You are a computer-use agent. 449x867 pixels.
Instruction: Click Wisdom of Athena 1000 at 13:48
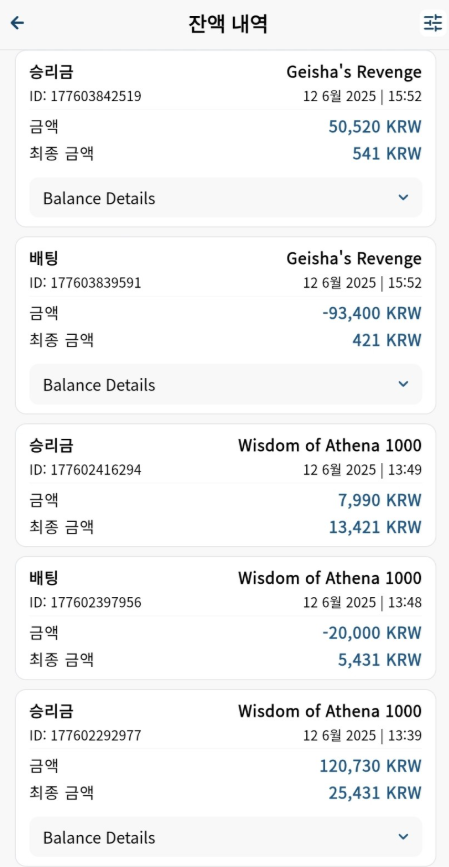tap(330, 578)
